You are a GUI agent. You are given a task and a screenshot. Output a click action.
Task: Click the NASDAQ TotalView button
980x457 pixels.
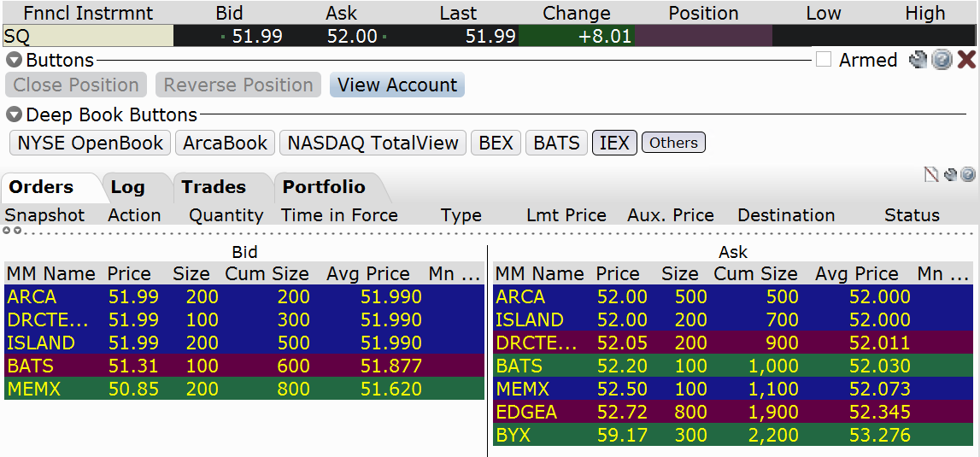[373, 143]
